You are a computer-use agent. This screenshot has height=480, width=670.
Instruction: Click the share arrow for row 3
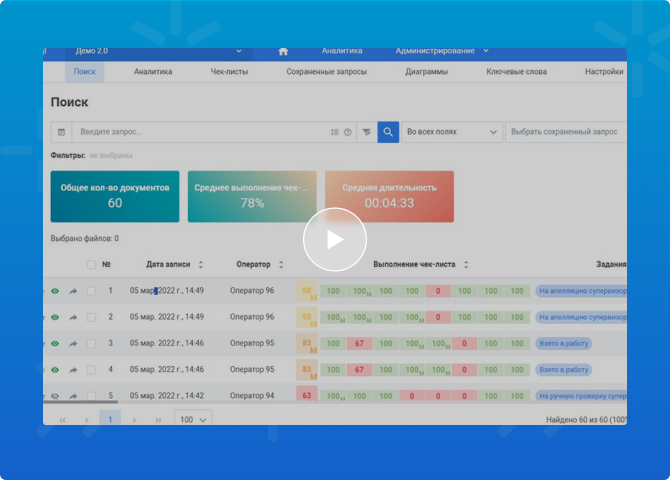(73, 343)
